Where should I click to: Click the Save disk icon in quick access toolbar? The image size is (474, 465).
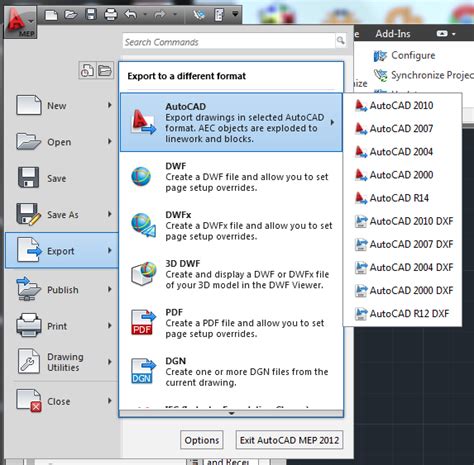[x=91, y=15]
